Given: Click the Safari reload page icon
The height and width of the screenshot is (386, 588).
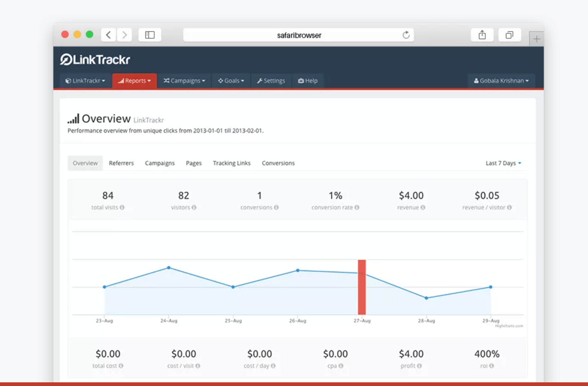Looking at the screenshot, I should tap(406, 35).
